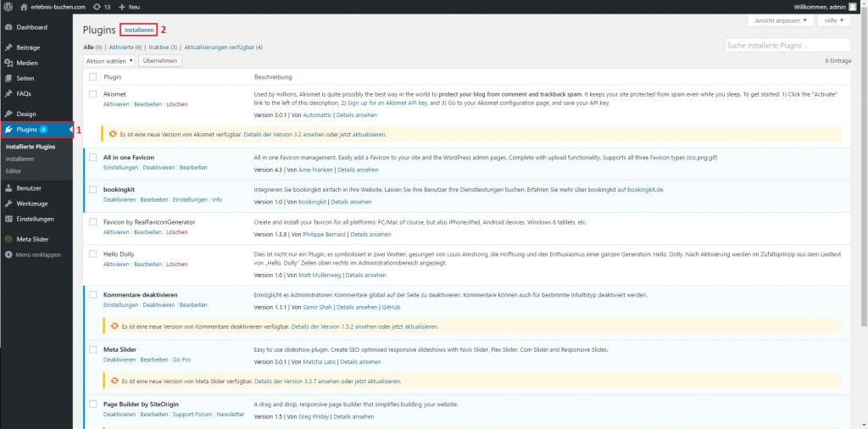Click Deaktivieren under bookingkit
868x429 pixels.
(119, 200)
